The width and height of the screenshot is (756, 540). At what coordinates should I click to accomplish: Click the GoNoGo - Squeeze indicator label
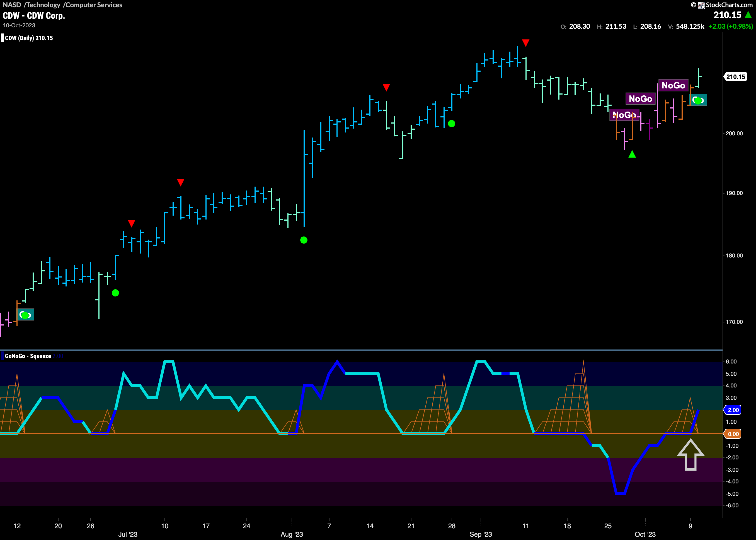click(x=28, y=356)
